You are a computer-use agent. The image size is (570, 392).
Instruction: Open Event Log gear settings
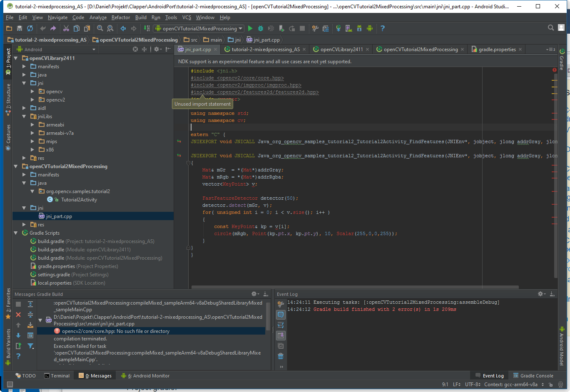click(x=541, y=294)
